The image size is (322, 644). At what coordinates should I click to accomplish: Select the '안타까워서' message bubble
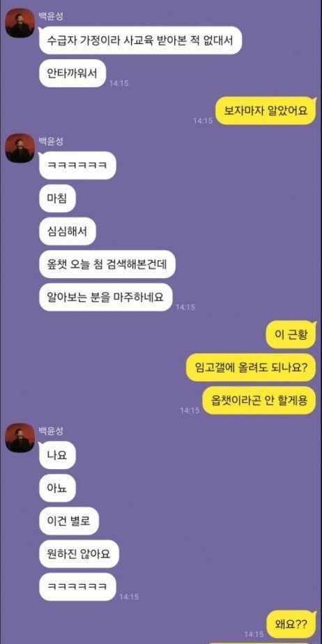[72, 73]
